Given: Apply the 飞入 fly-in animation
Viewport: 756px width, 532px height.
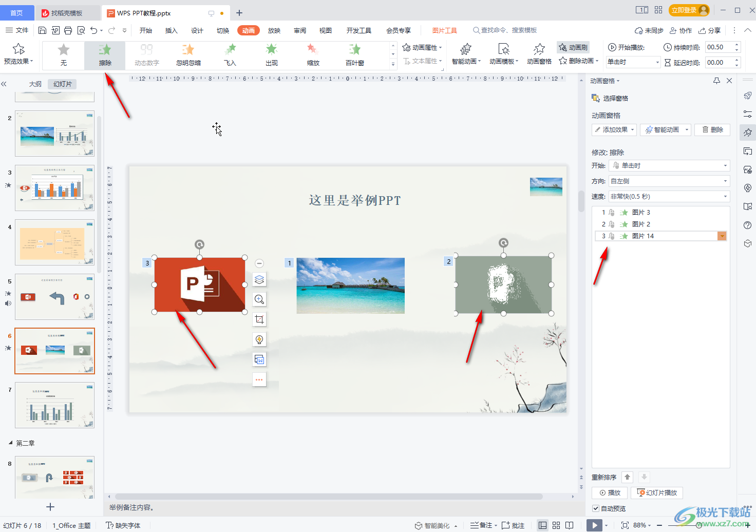Looking at the screenshot, I should (230, 55).
